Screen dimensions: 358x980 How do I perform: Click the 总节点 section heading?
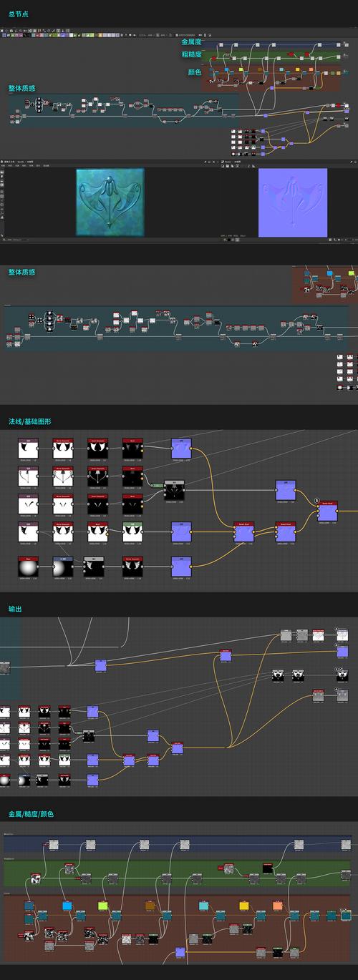coord(19,14)
